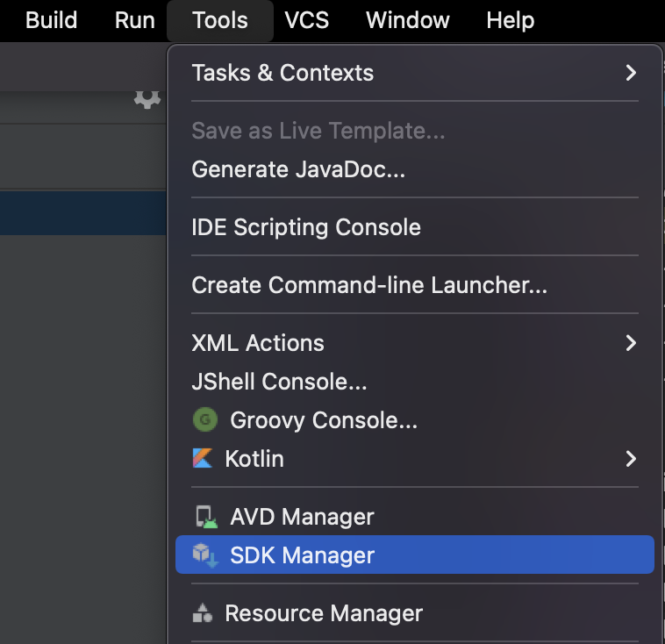Open the Window menu

pos(408,20)
